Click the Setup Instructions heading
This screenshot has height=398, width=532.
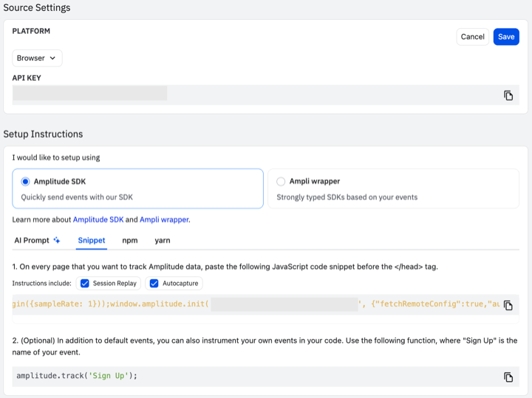[43, 134]
